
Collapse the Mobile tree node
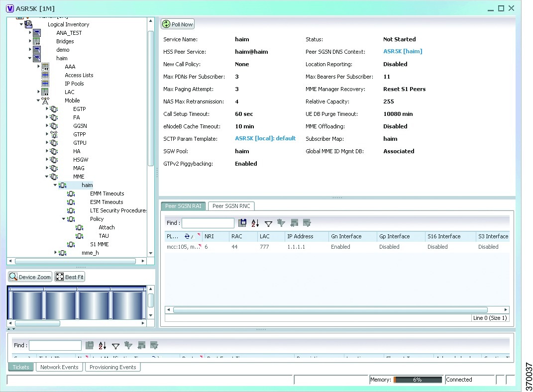pyautogui.click(x=38, y=100)
